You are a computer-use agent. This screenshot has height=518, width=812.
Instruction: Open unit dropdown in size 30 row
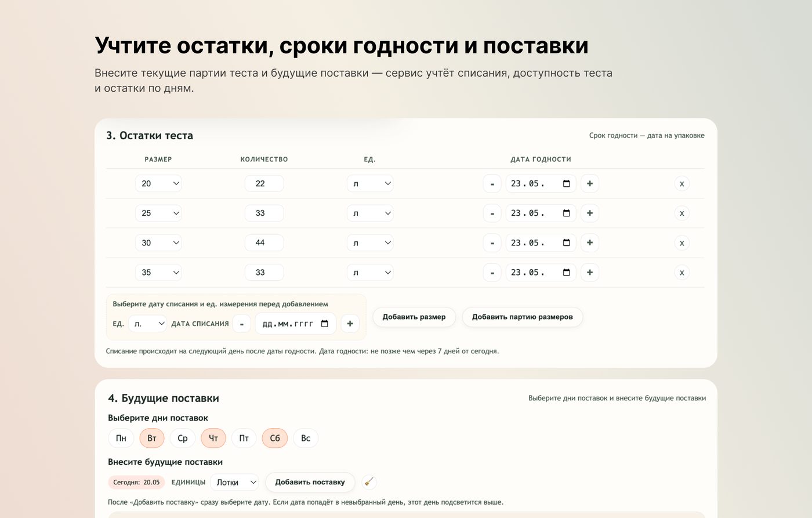370,243
